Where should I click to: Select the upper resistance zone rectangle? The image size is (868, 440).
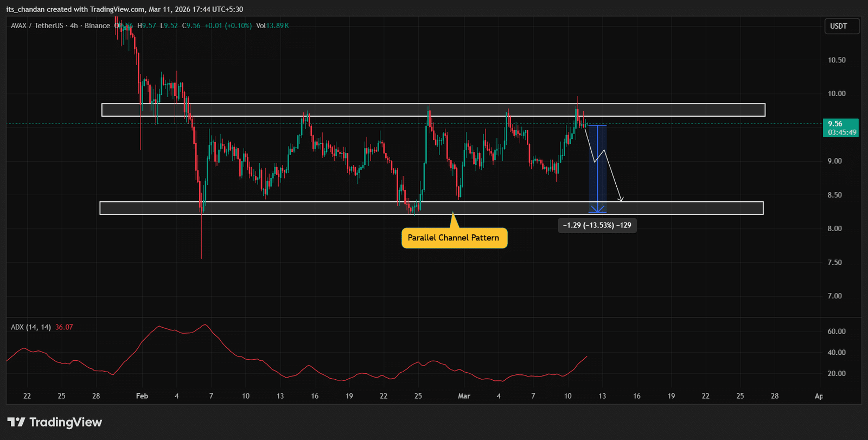pos(433,110)
